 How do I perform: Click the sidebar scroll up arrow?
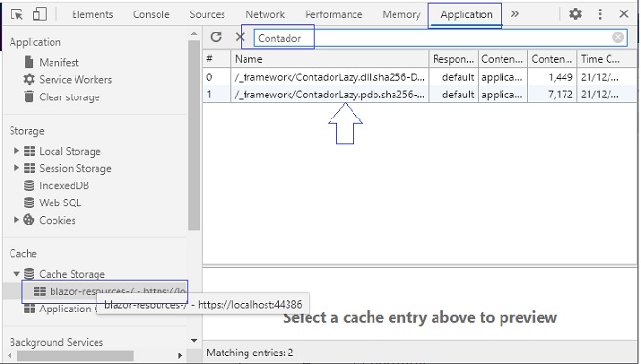coord(194,34)
